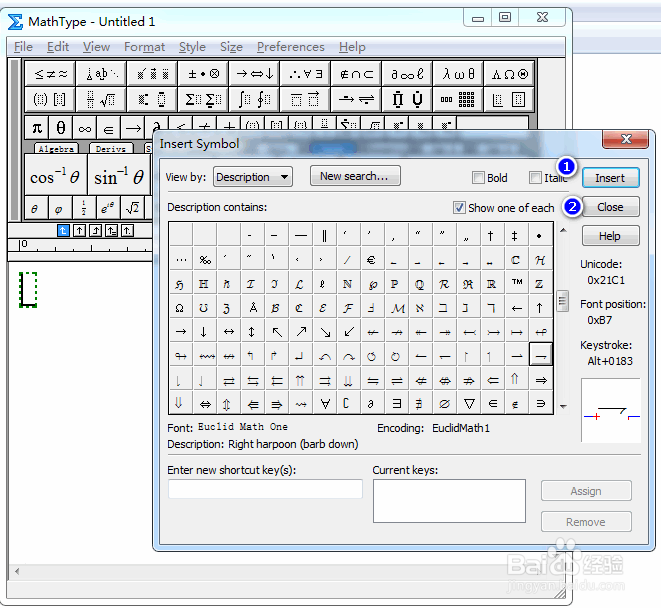This screenshot has width=661, height=608.
Task: Open the fence templates palette
Action: [x=50, y=100]
